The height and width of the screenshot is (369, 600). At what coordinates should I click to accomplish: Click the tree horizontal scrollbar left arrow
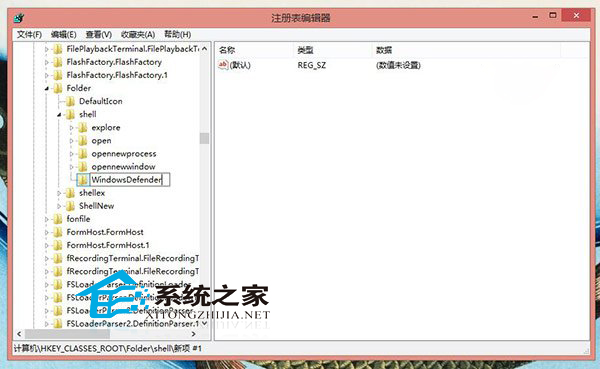(x=19, y=334)
